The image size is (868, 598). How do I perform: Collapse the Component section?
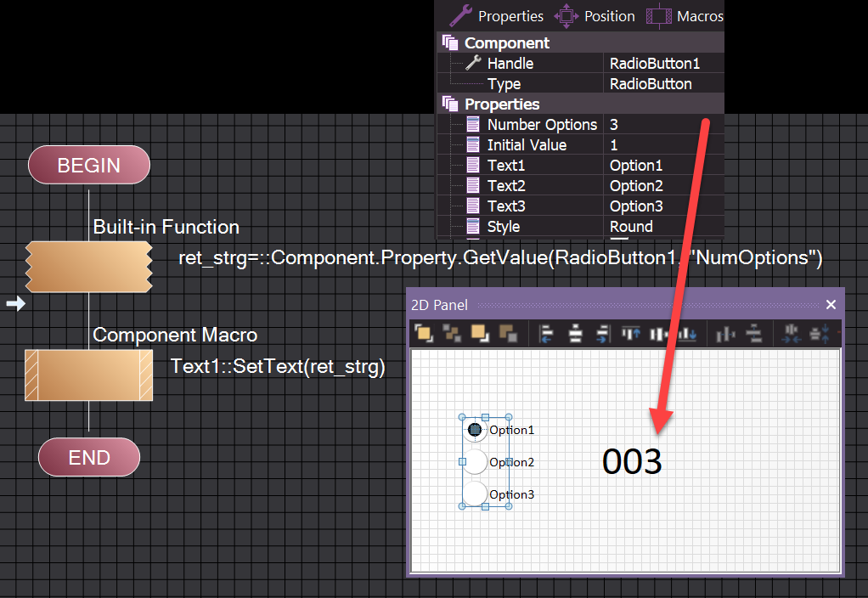tap(450, 43)
